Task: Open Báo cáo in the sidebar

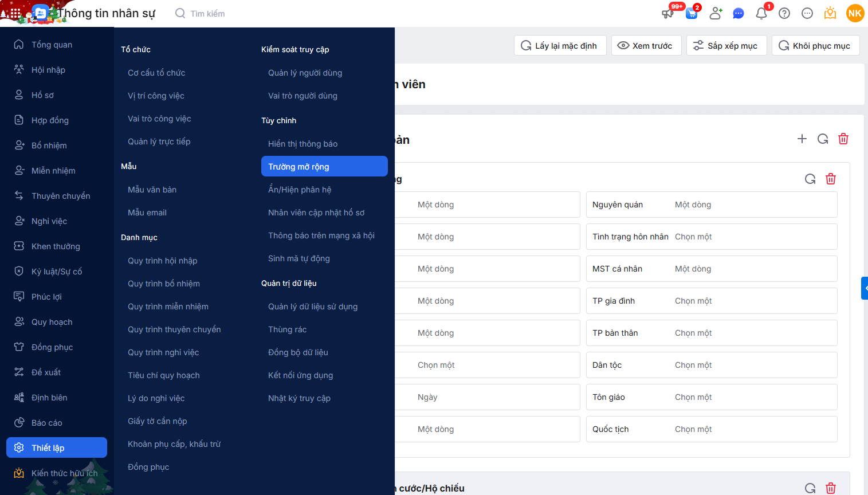Action: coord(57,423)
